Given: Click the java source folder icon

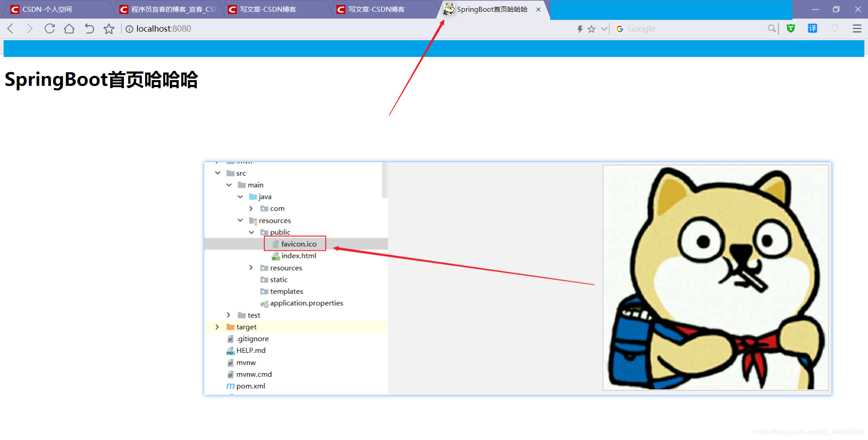Looking at the screenshot, I should [x=253, y=197].
